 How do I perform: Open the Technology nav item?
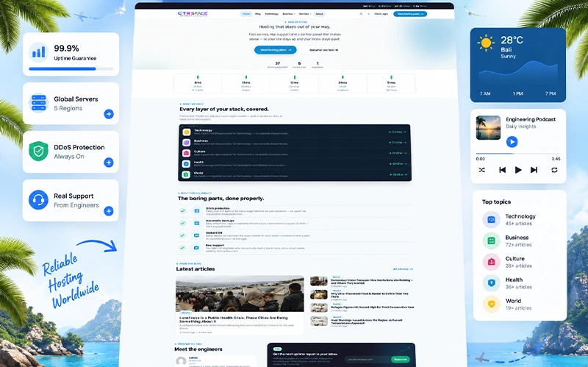271,14
